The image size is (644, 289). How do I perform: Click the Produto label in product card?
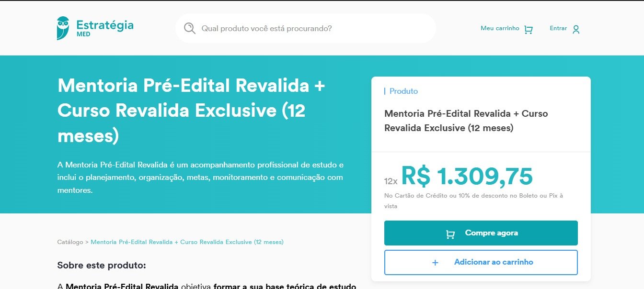point(403,91)
